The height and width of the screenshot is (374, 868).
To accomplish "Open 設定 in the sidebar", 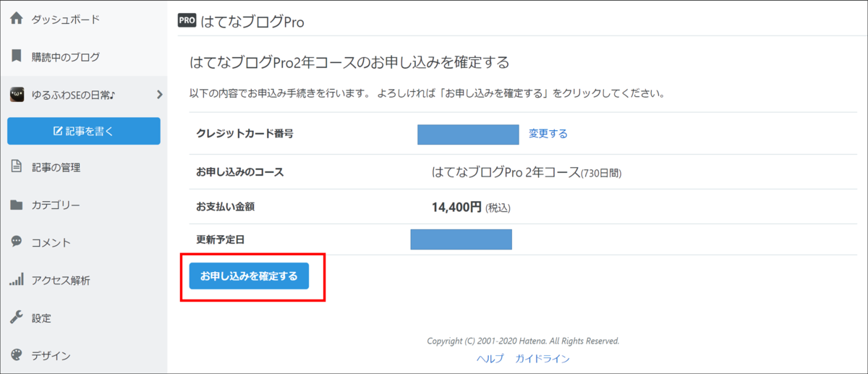I will (x=41, y=318).
